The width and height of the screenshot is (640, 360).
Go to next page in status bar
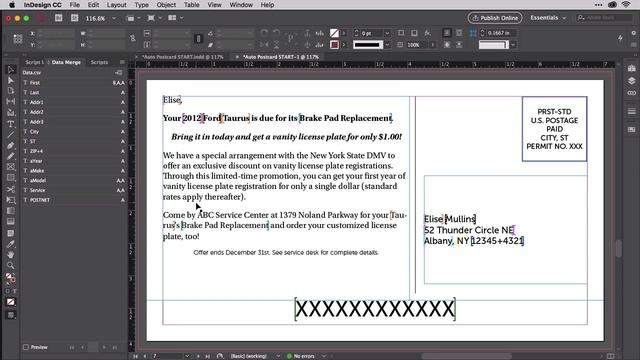tap(198, 356)
